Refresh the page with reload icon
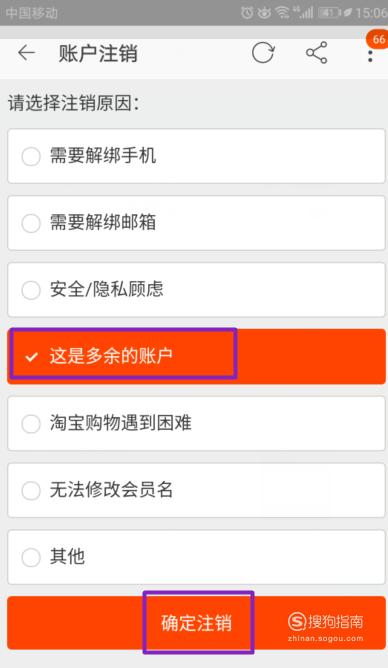The width and height of the screenshot is (388, 668). pos(263,53)
